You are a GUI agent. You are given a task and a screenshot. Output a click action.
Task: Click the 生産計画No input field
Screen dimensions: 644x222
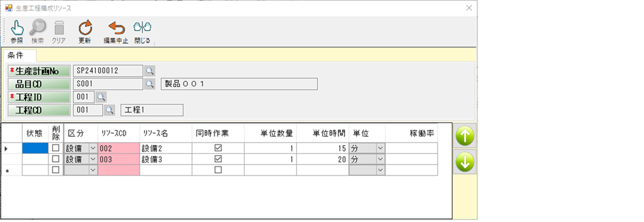(108, 71)
